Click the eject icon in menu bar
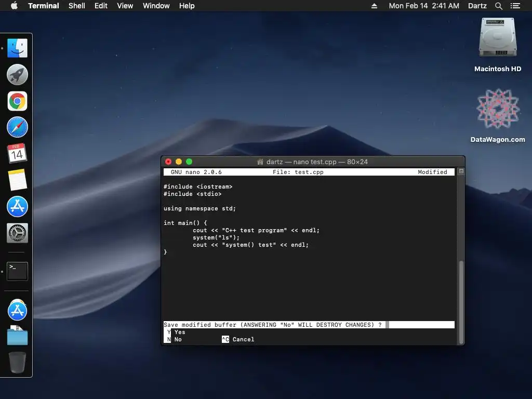This screenshot has height=399, width=532. (374, 6)
